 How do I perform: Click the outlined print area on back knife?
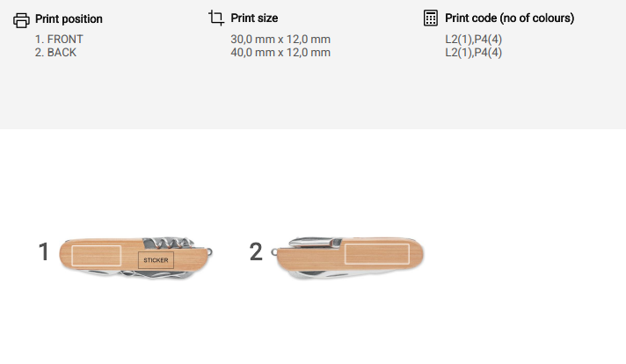tap(377, 255)
